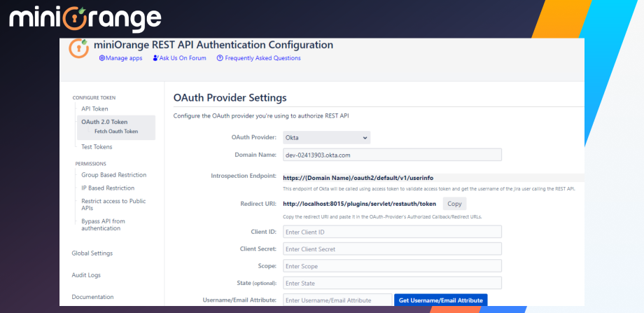644x313 pixels.
Task: Copy the Redirect URI
Action: pyautogui.click(x=454, y=204)
